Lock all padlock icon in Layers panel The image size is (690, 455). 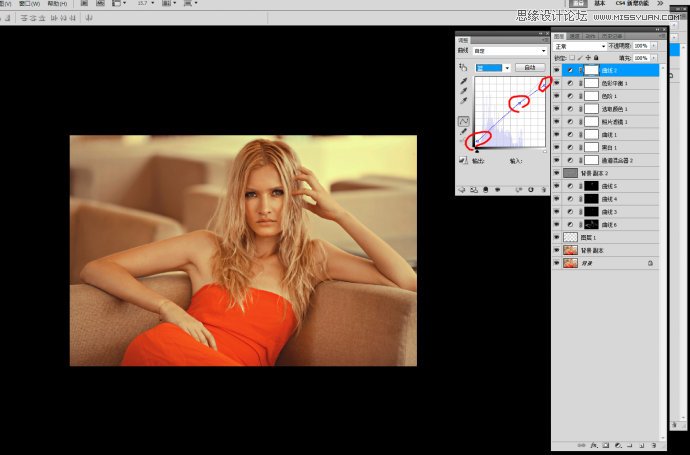pyautogui.click(x=596, y=58)
